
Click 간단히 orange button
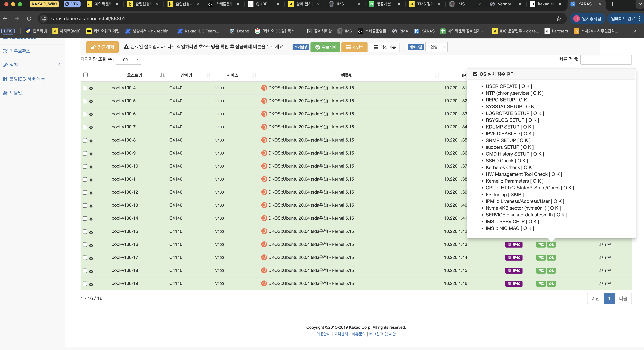354,47
